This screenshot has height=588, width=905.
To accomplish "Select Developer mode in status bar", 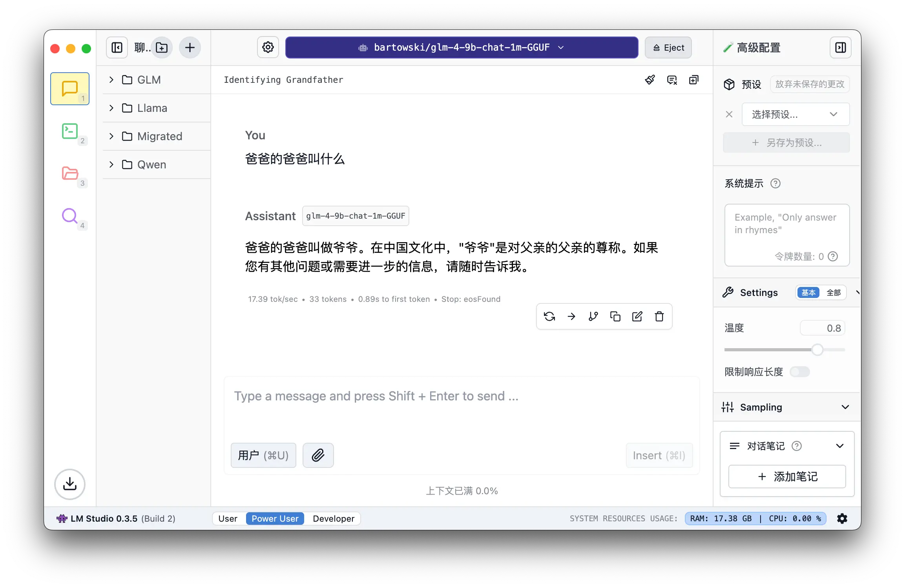I will 333,519.
